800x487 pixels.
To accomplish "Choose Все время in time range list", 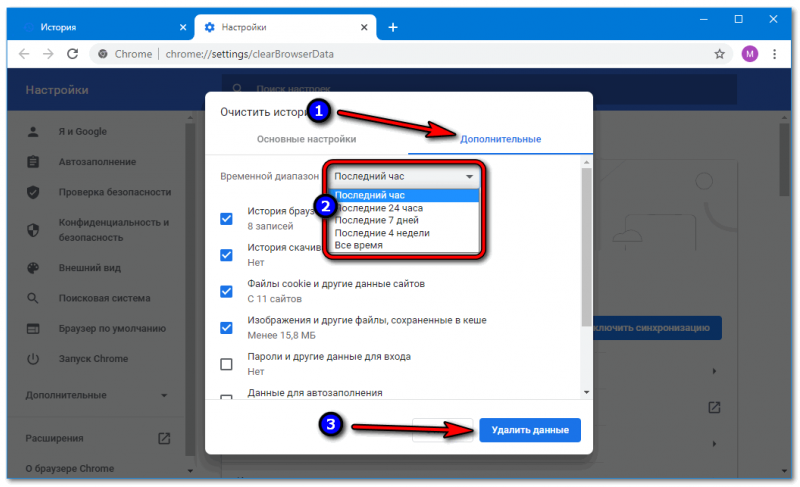I will (358, 245).
